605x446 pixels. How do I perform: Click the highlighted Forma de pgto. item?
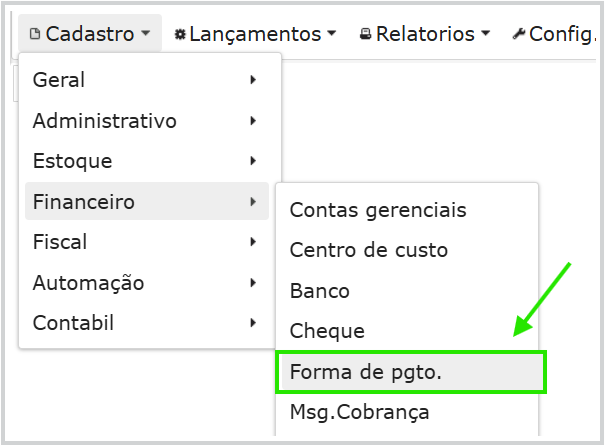[x=366, y=372]
